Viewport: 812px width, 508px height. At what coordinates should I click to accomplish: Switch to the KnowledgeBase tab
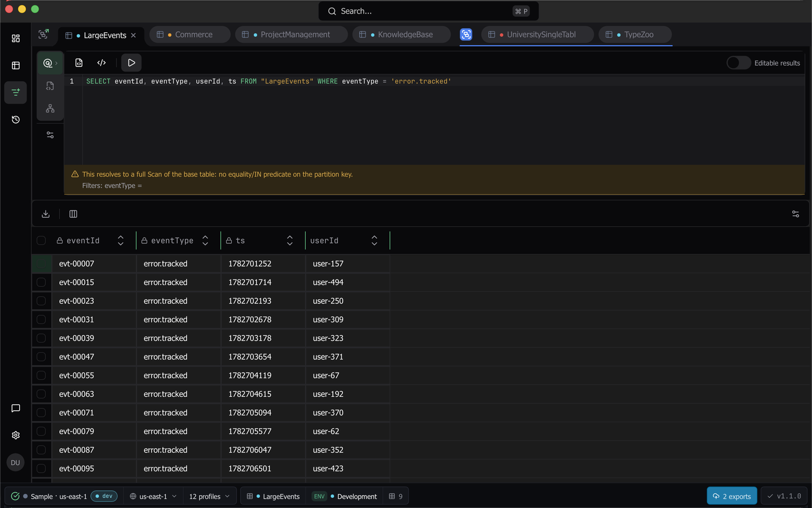click(x=401, y=34)
